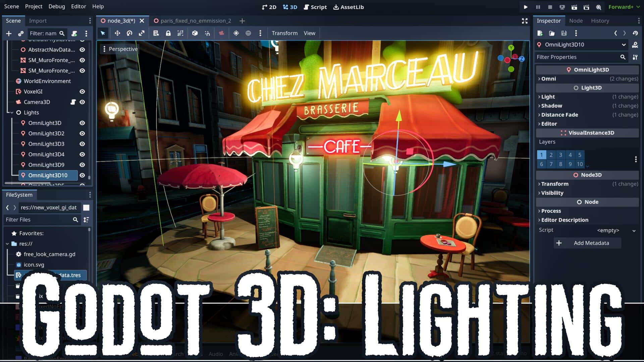Image resolution: width=644 pixels, height=362 pixels.
Task: Hide the OmniLight3D2 node
Action: click(x=82, y=133)
